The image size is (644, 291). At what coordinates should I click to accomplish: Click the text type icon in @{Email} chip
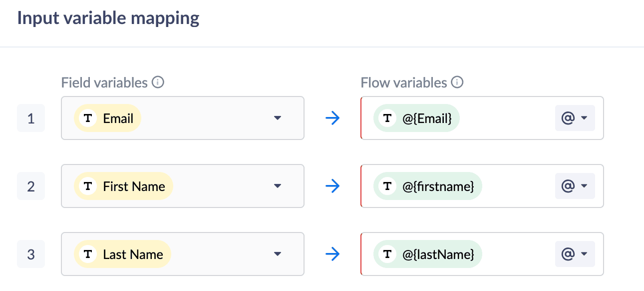pos(387,118)
